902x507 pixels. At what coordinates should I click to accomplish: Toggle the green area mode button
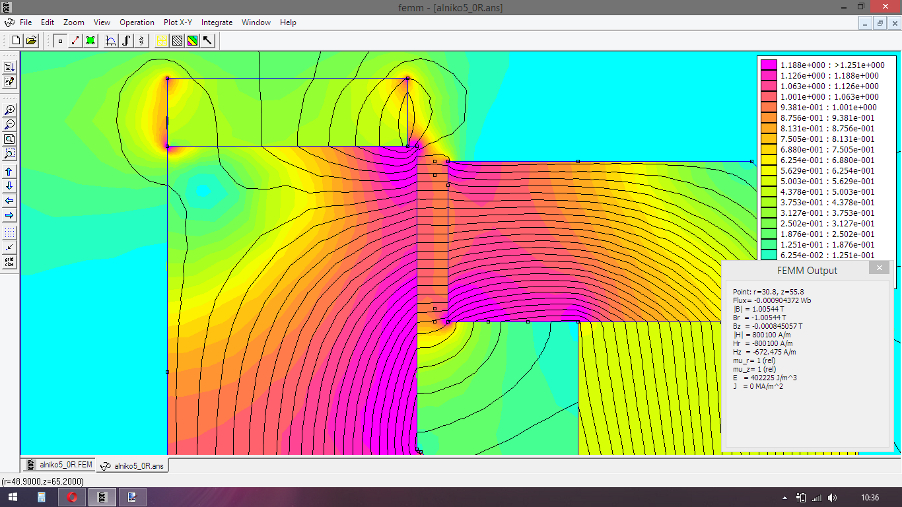[90, 41]
